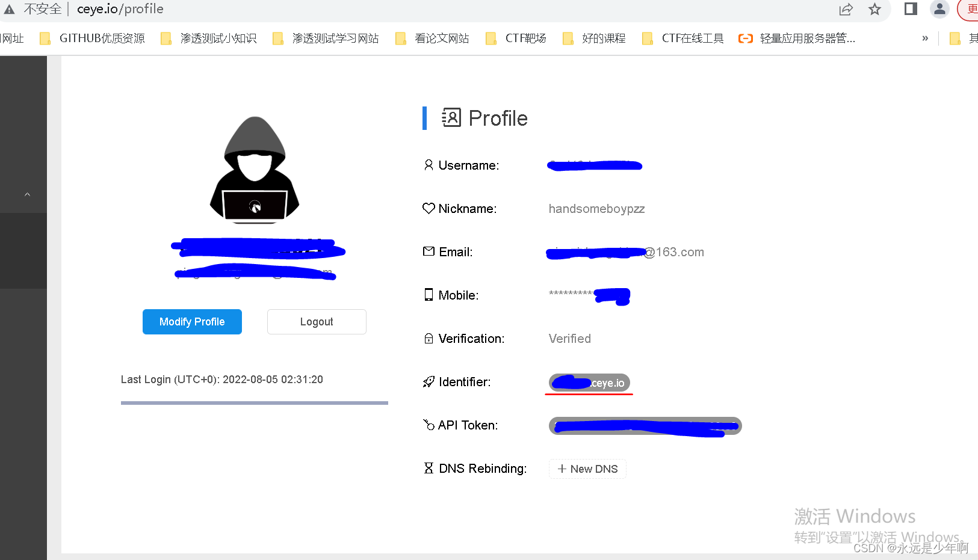Click the plus icon in New DNS

tap(562, 469)
